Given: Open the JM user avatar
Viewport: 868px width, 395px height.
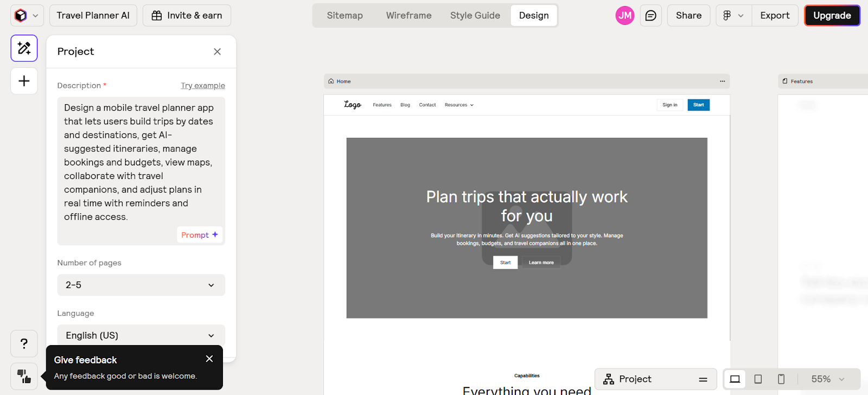Looking at the screenshot, I should (x=625, y=16).
